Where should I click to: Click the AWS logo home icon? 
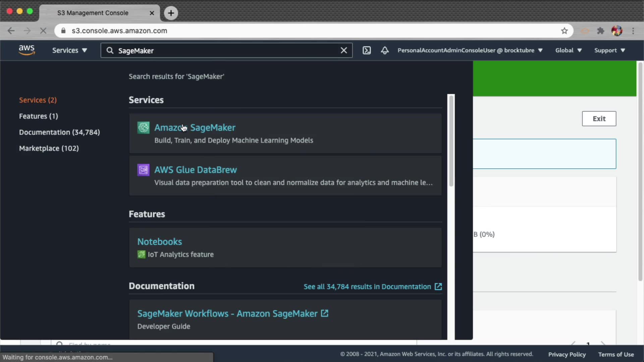26,50
